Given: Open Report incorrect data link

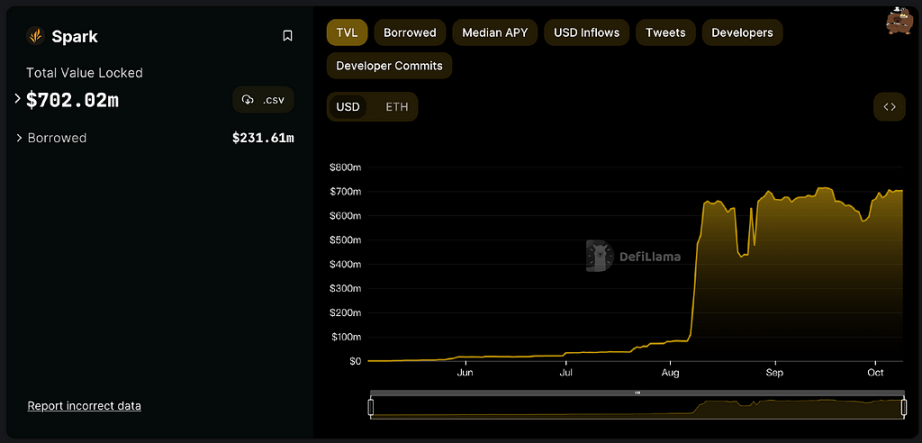Looking at the screenshot, I should (x=84, y=406).
